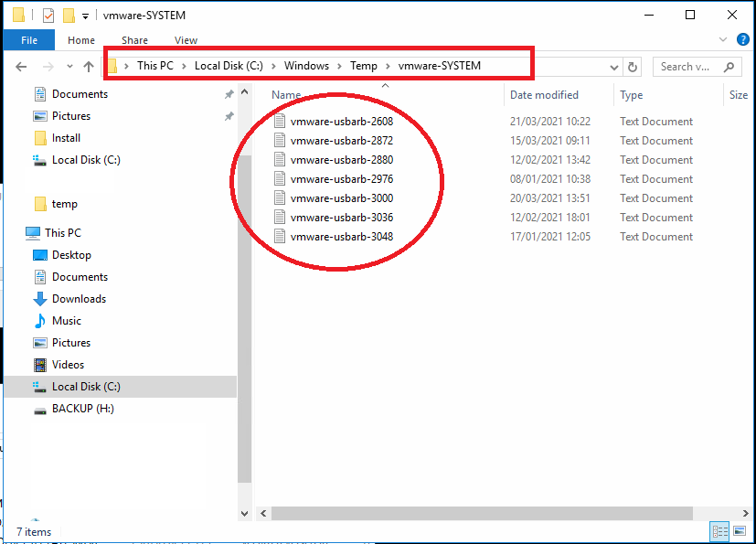Screen dimensions: 756x544
Task: Click This PC in address bar
Action: (154, 66)
